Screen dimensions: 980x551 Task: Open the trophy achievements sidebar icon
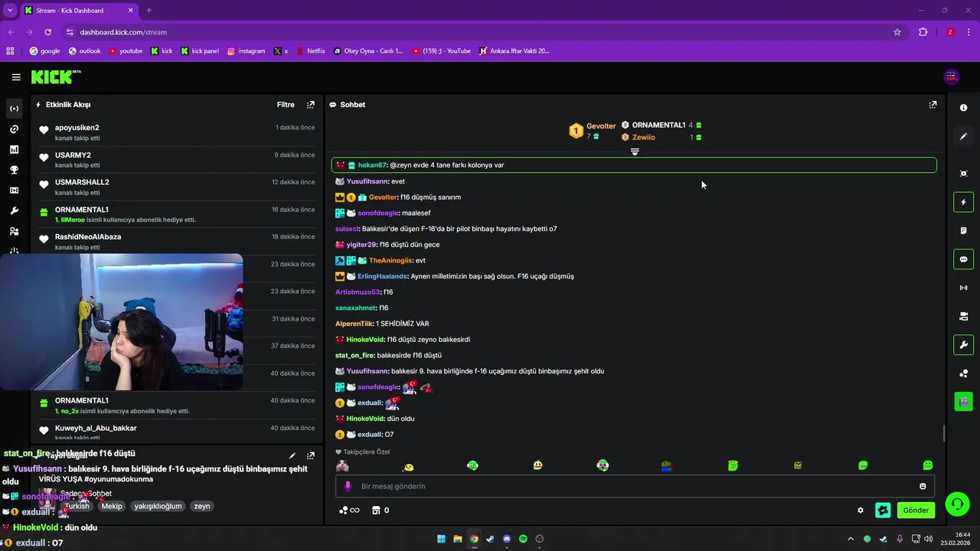pos(14,170)
